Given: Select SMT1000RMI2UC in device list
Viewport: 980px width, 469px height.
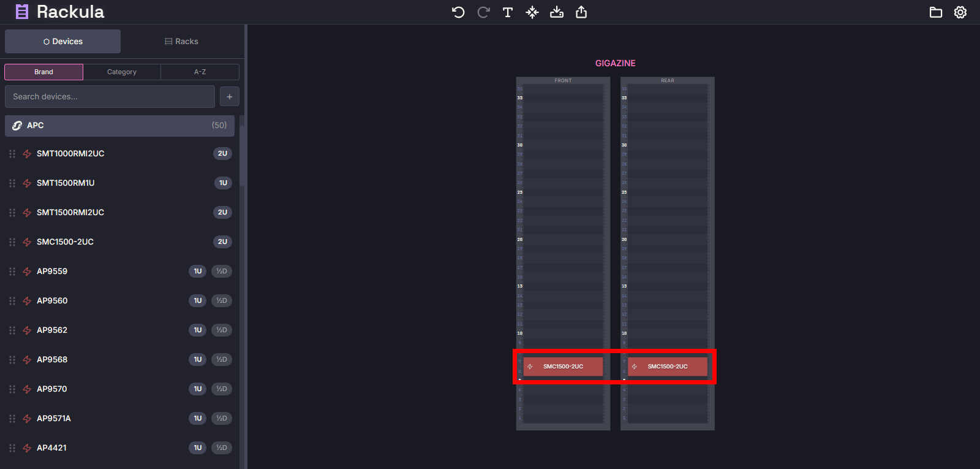Looking at the screenshot, I should (x=70, y=154).
